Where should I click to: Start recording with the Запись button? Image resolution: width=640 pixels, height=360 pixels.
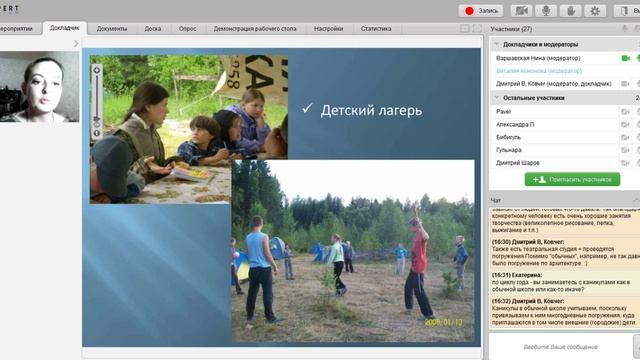point(480,11)
